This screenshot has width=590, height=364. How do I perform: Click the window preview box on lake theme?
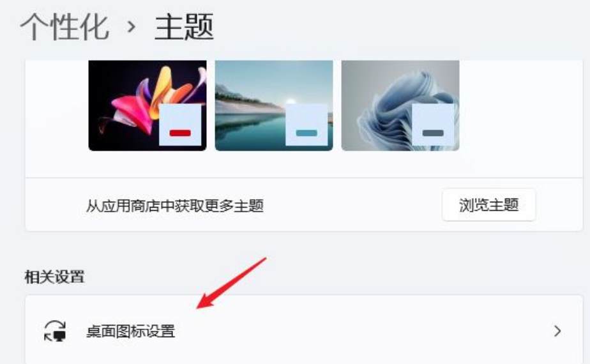(306, 125)
